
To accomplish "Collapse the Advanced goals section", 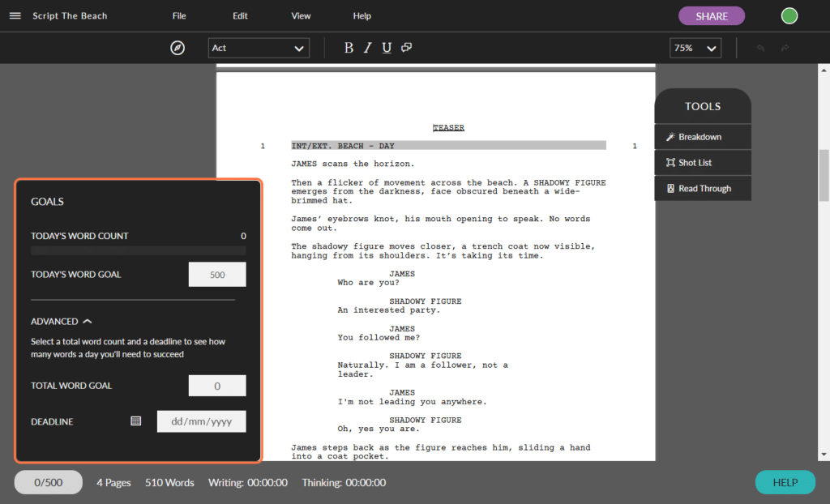I will coord(62,322).
